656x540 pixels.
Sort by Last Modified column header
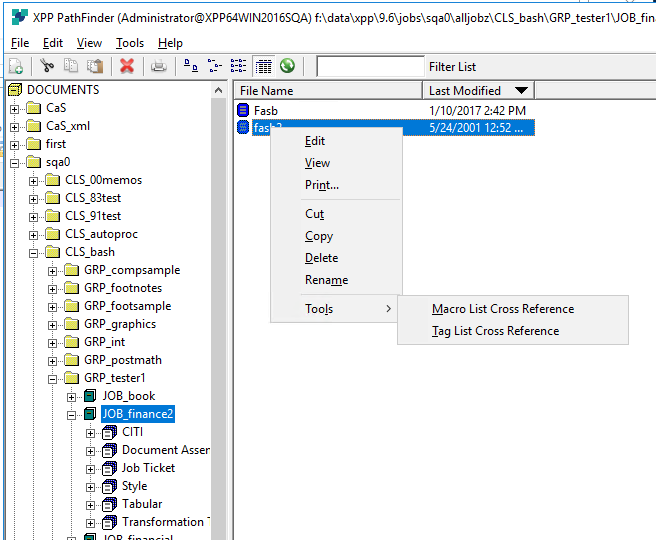point(479,91)
